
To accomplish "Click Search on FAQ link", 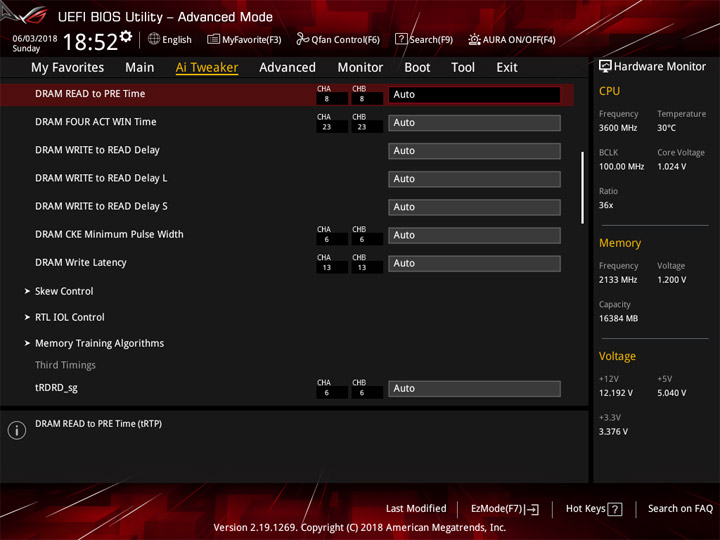I will [680, 509].
